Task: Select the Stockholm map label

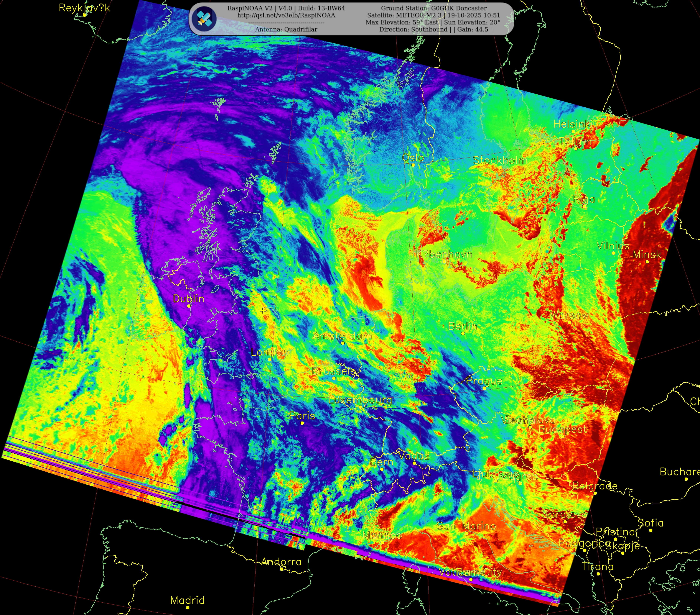Action: coord(500,160)
